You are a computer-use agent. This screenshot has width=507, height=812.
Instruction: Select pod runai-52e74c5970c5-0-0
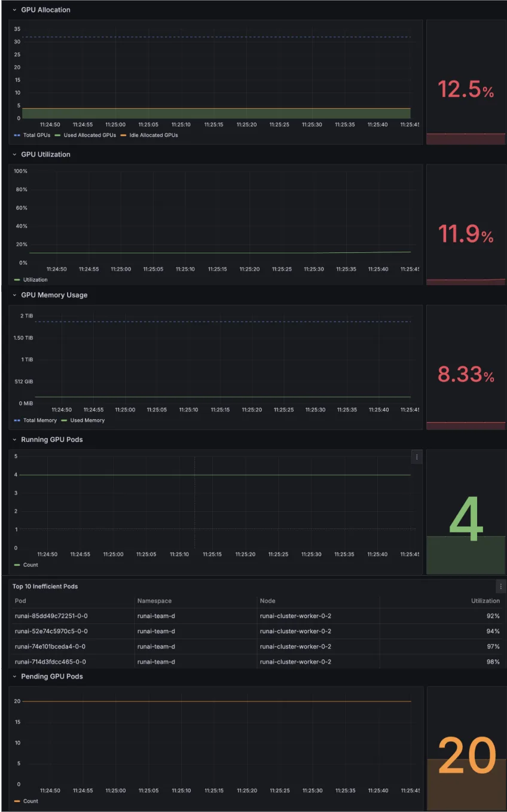point(51,631)
